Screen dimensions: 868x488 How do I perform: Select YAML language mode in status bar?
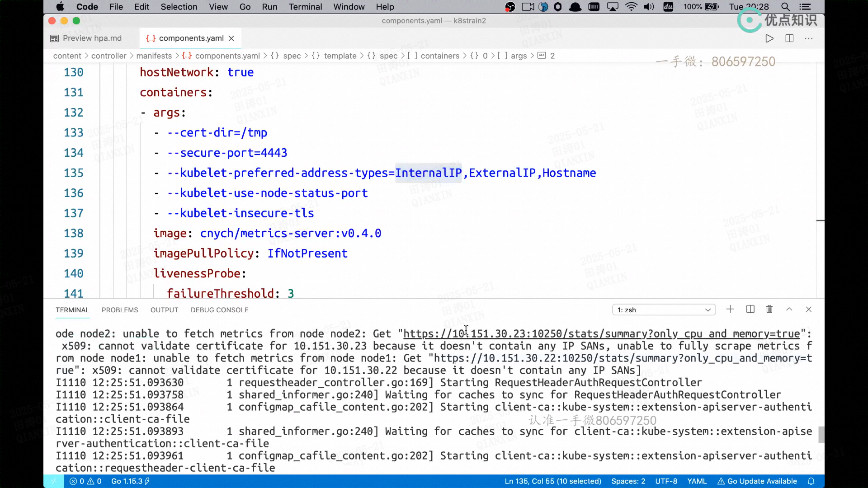[x=697, y=481]
